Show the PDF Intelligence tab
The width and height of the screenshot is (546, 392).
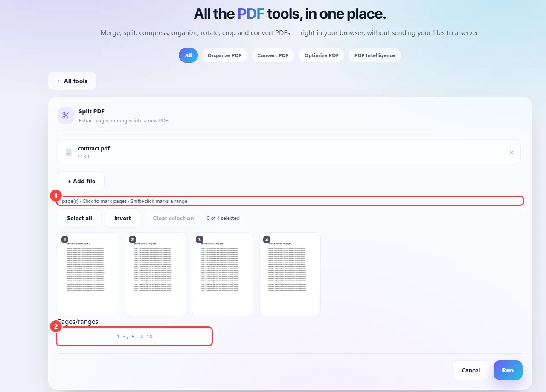click(375, 55)
